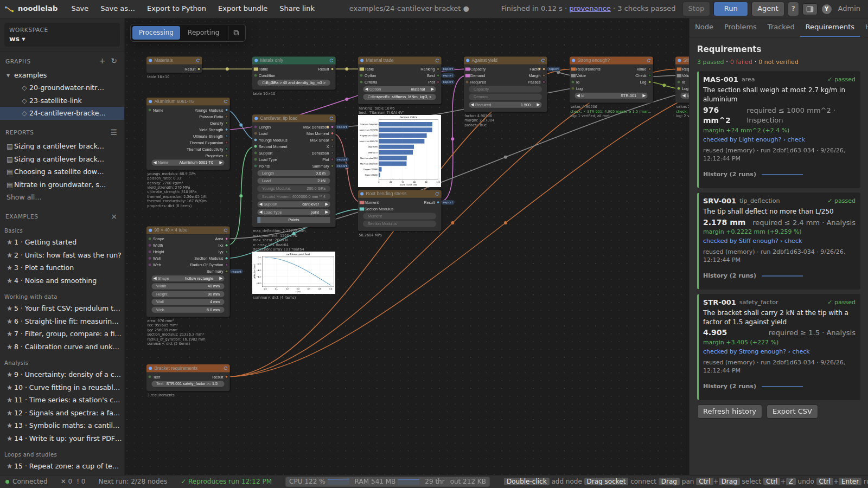868x488 pixels.
Task: Re-run the 90 × 40 × 4 tube refresh icon
Action: [x=226, y=230]
